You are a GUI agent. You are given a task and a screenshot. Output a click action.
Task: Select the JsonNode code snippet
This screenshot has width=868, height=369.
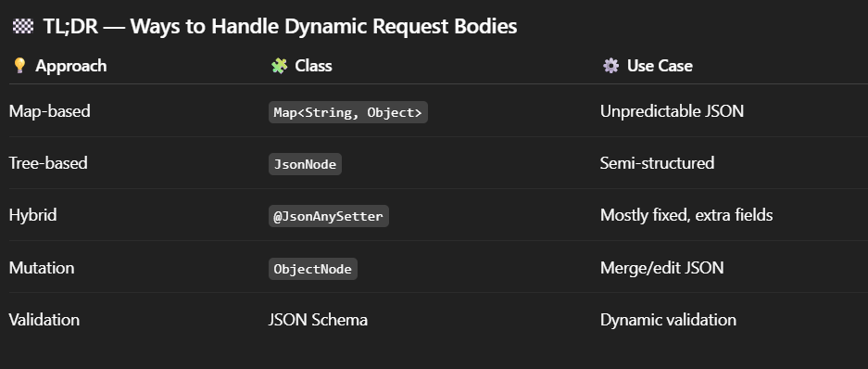pyautogui.click(x=305, y=164)
